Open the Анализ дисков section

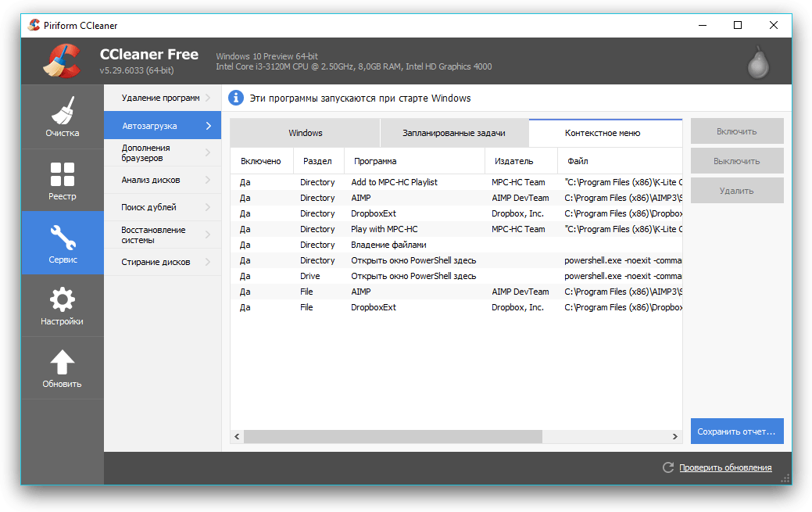[x=162, y=180]
